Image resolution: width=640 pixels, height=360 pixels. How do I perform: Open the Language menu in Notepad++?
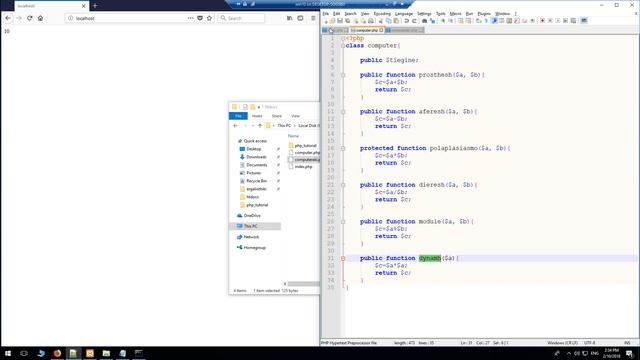(404, 13)
